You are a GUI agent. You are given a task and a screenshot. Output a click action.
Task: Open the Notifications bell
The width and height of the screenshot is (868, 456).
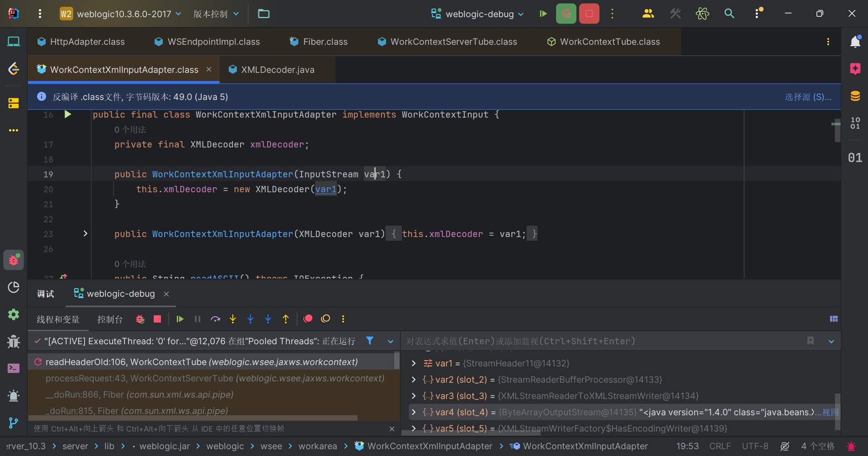coord(855,42)
